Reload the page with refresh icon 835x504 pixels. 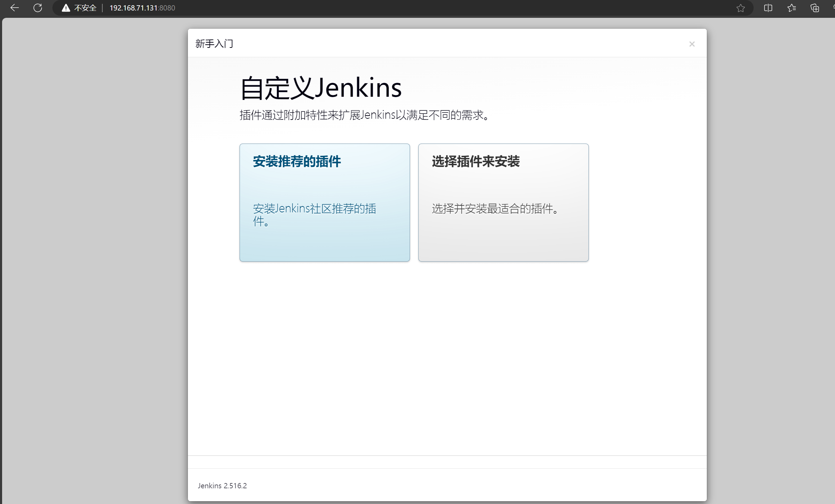pyautogui.click(x=38, y=8)
